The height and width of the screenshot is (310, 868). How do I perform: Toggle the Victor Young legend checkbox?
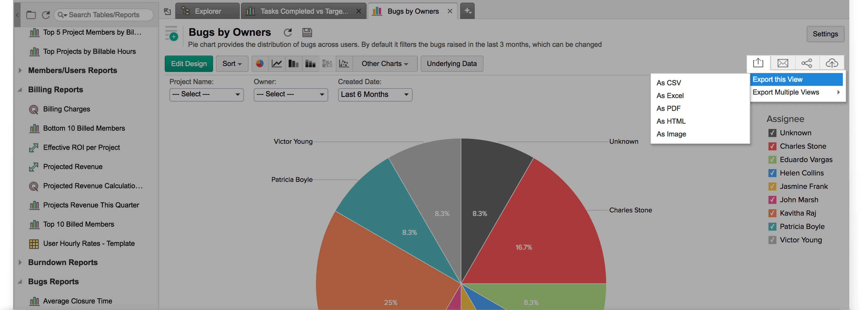[772, 240]
